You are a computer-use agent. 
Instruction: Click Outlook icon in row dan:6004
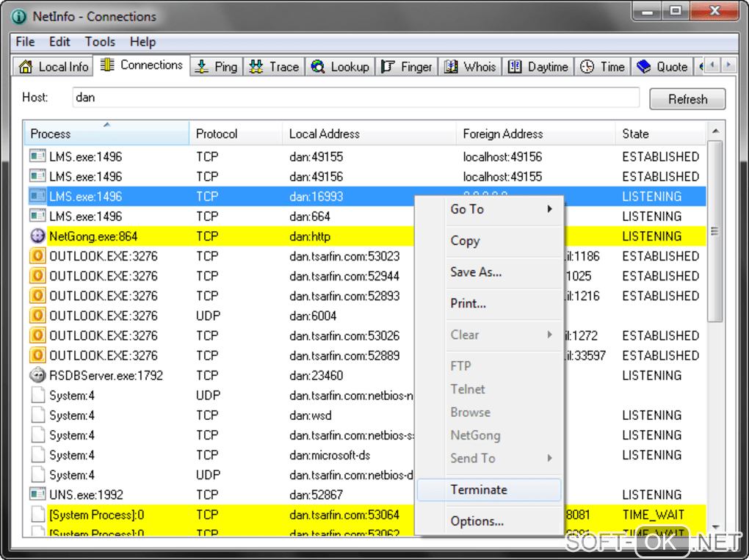(37, 316)
